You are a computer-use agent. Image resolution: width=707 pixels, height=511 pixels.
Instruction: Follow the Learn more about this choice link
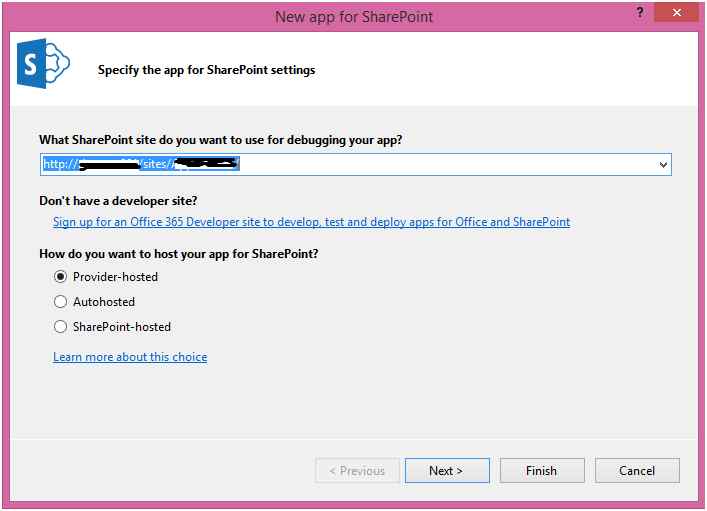130,357
